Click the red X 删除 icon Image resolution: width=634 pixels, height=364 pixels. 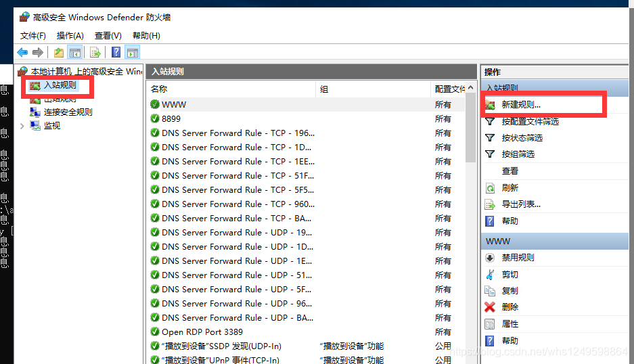click(x=490, y=307)
